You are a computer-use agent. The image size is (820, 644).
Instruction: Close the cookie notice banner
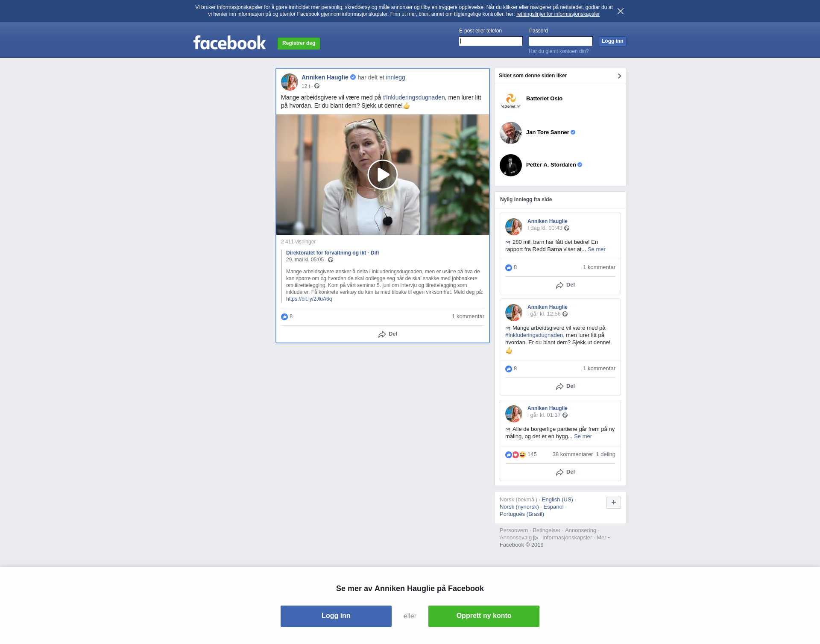621,11
